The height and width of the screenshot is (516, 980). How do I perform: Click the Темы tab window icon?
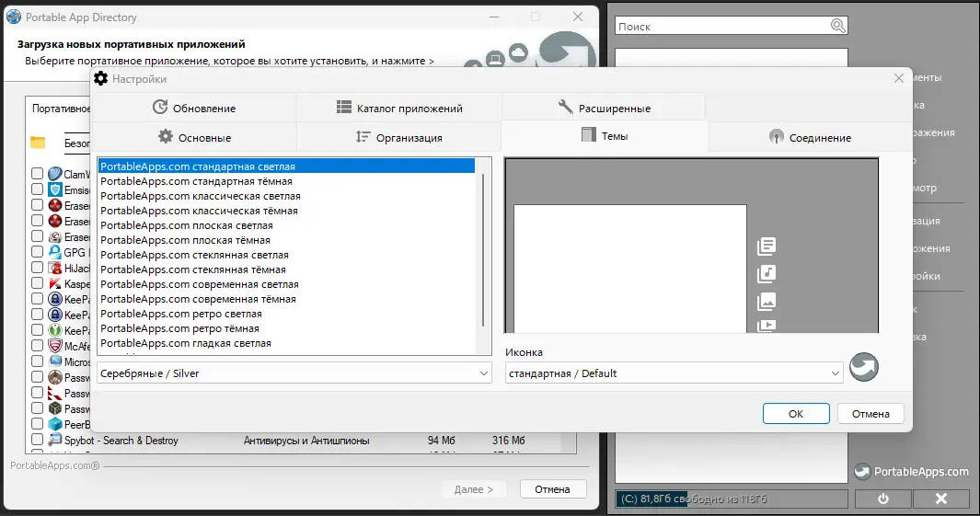click(x=588, y=134)
